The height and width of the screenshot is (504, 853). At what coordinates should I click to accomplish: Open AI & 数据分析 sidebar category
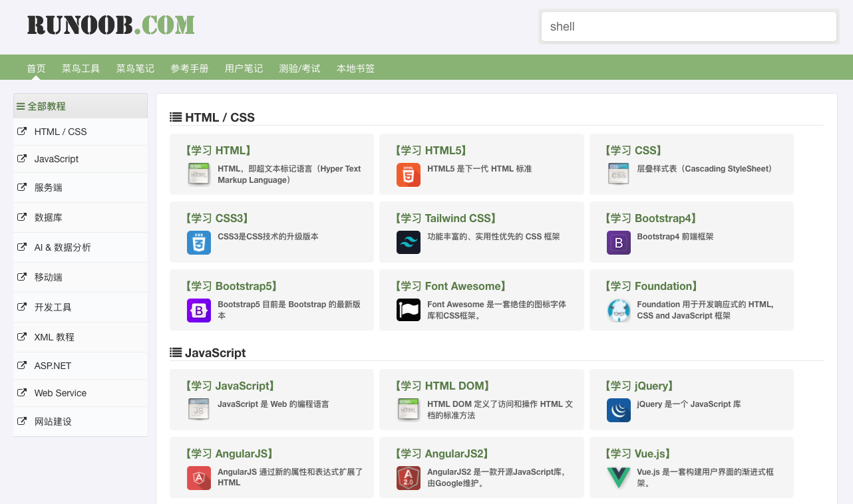63,247
